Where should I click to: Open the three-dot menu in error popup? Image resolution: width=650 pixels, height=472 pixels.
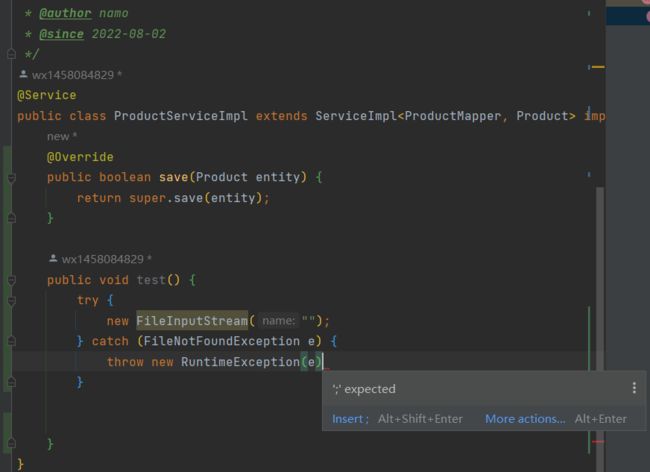[634, 388]
